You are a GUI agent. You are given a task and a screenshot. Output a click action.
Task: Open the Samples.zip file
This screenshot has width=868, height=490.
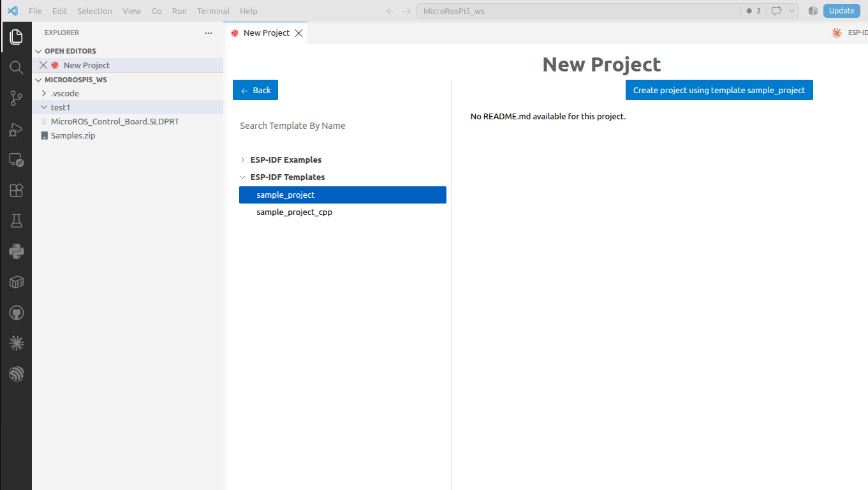click(x=128, y=135)
